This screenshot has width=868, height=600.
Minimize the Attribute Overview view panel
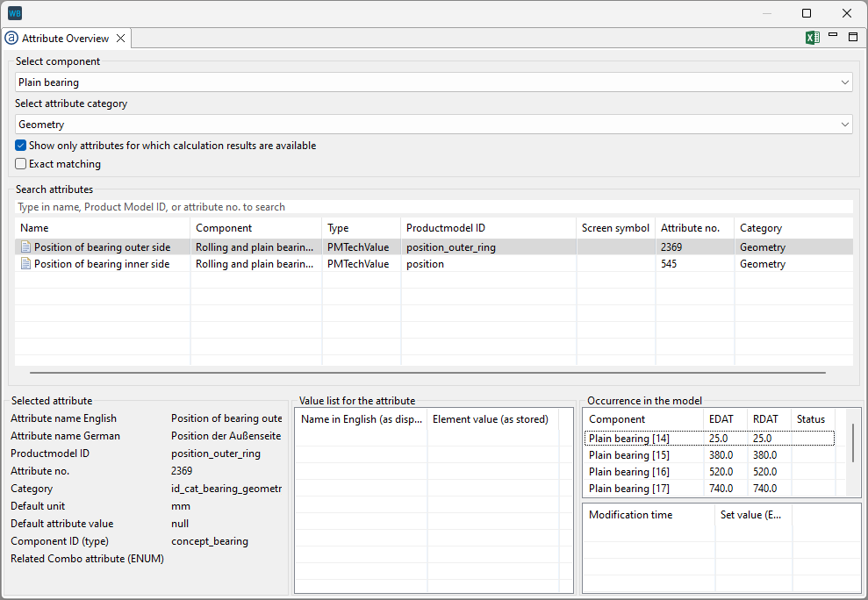(833, 36)
